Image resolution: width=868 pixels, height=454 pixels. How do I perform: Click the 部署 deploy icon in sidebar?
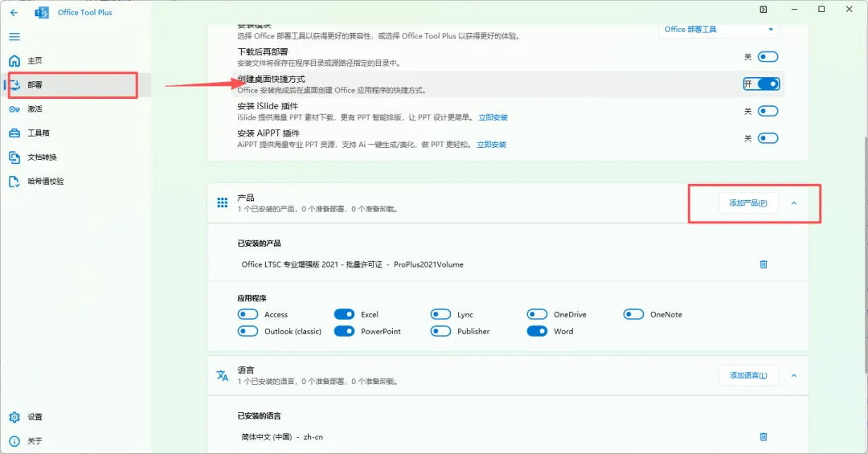[x=14, y=84]
